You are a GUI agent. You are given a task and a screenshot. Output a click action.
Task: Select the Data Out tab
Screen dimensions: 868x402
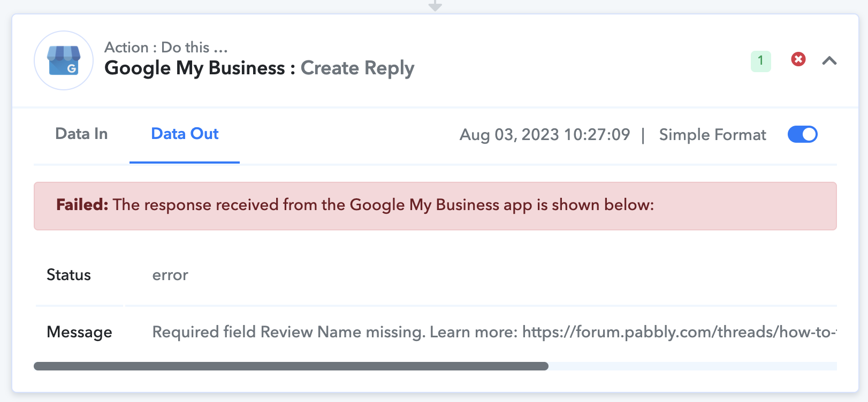[x=185, y=134]
